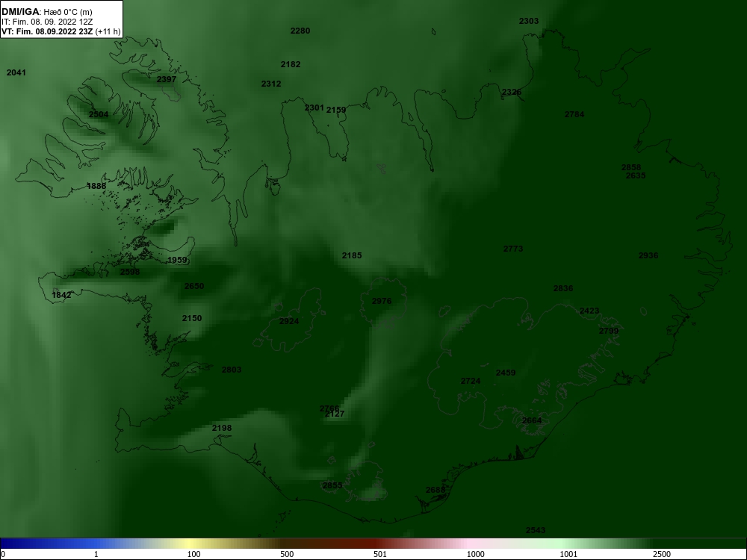
Task: Click the 2976 value on the glacier
Action: tap(382, 301)
